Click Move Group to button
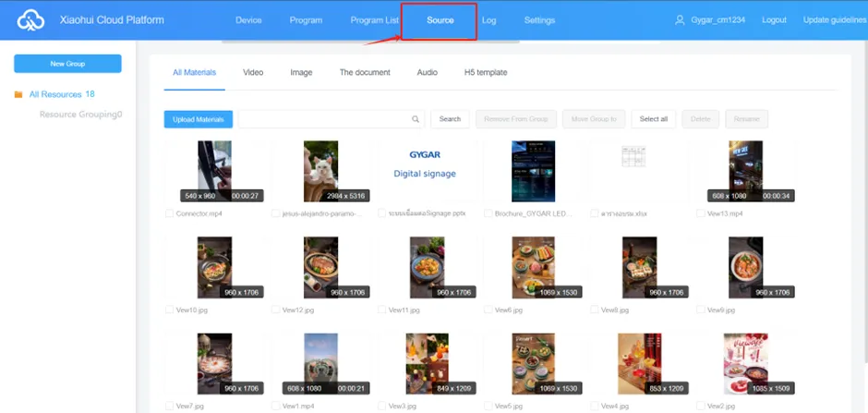 [x=594, y=119]
